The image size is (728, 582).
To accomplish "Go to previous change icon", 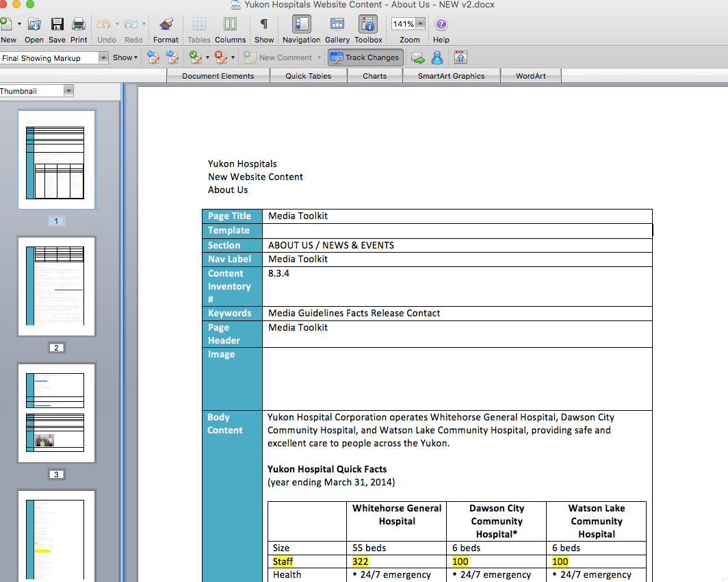I will (x=153, y=58).
